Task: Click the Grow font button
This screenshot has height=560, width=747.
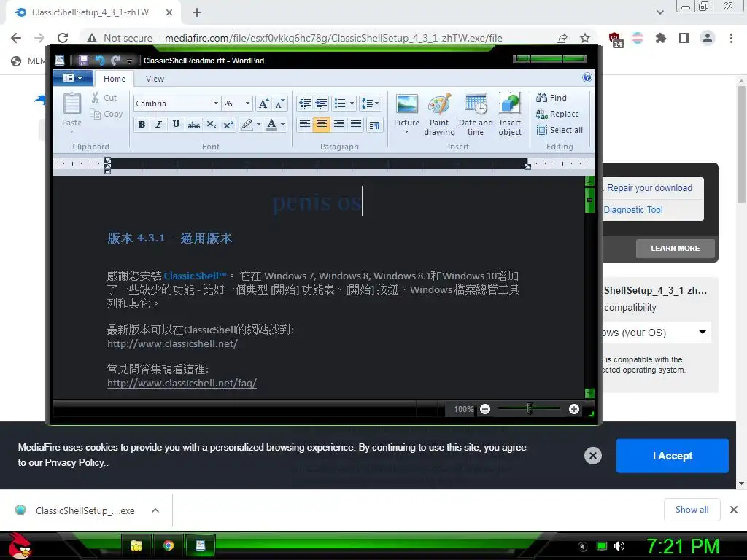Action: coord(263,104)
